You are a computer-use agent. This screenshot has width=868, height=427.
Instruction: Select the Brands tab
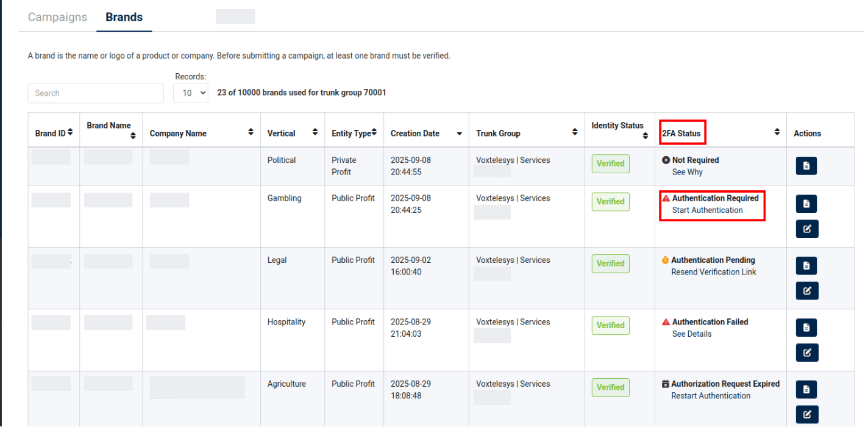[x=124, y=17]
